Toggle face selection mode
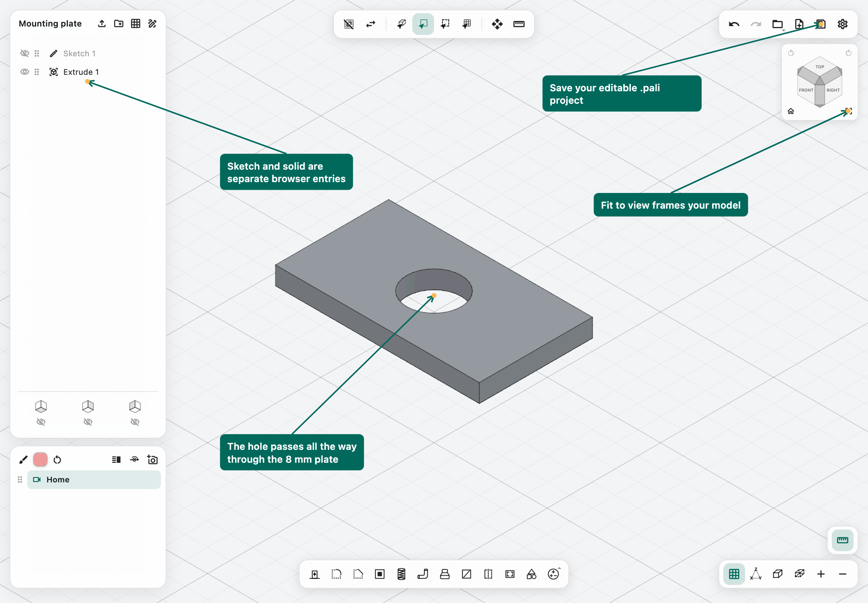This screenshot has height=603, width=868. (x=423, y=24)
